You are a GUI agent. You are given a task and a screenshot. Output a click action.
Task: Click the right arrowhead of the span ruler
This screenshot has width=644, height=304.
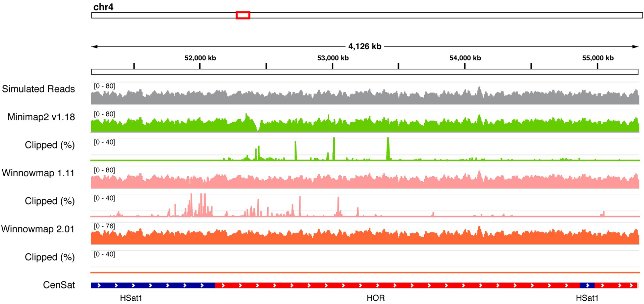(x=635, y=47)
